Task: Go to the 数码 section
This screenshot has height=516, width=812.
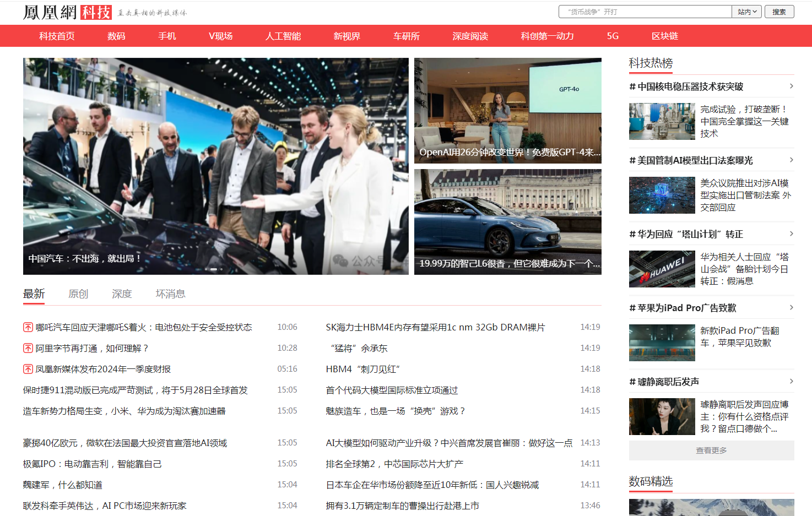Action: click(x=116, y=36)
